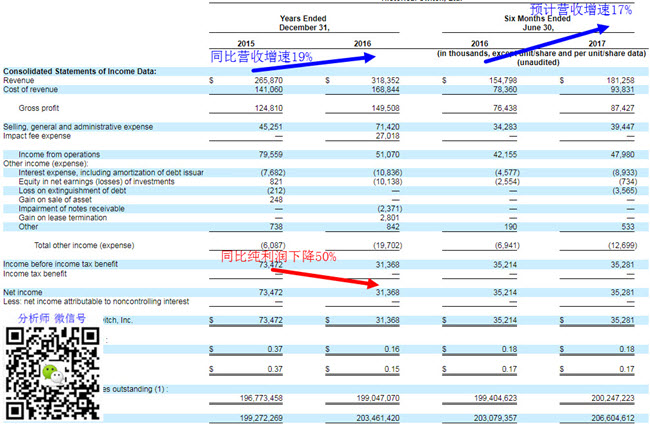
Task: Click the 'Years Ended December 31,' header
Action: [x=303, y=23]
